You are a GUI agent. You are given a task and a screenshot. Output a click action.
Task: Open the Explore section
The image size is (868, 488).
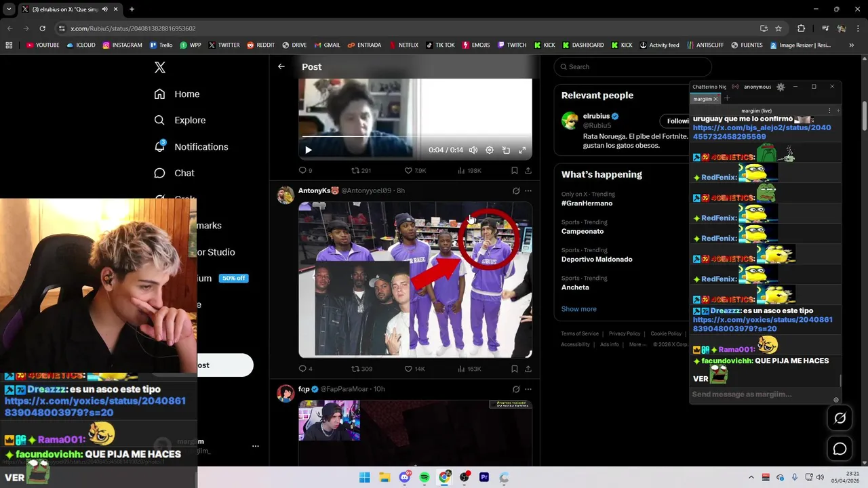pos(180,120)
